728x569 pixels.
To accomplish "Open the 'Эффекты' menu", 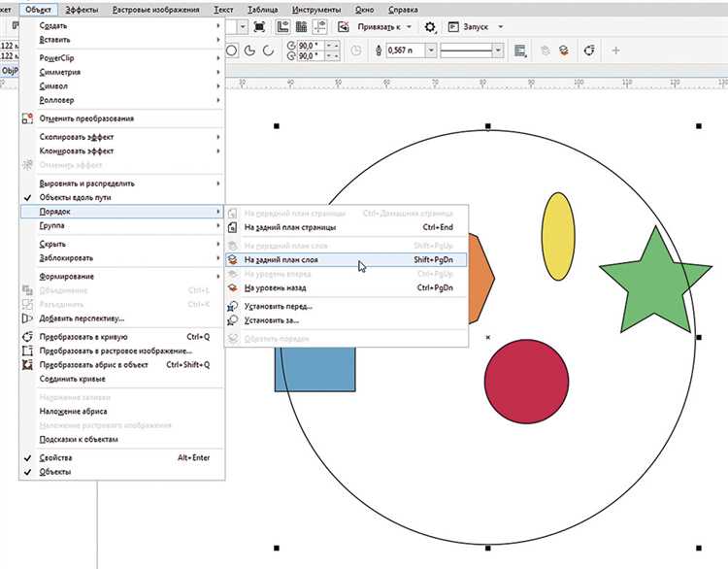I will [82, 9].
